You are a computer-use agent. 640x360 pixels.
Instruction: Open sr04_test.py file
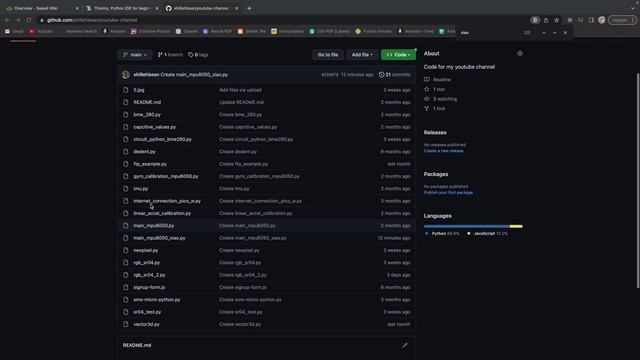(x=147, y=312)
